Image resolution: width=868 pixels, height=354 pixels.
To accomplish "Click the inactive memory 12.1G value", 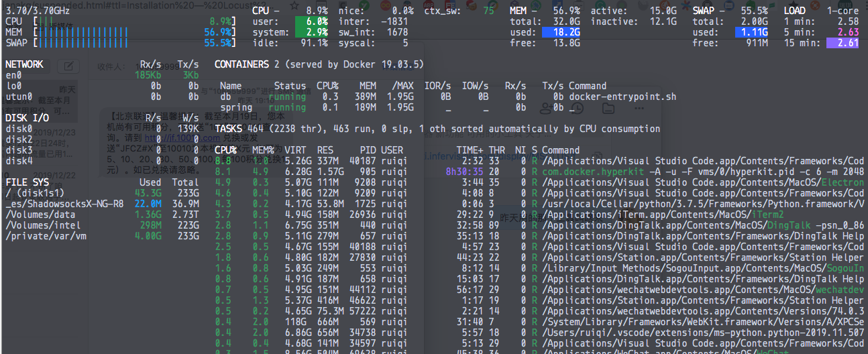I will pyautogui.click(x=663, y=21).
